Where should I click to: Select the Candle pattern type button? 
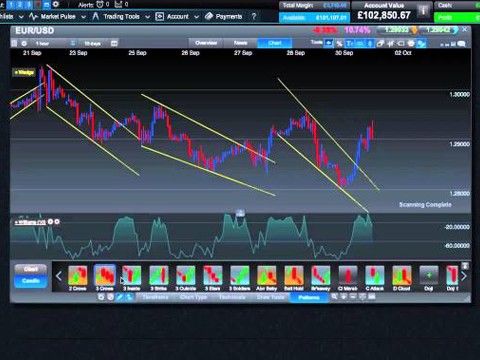[x=31, y=281]
